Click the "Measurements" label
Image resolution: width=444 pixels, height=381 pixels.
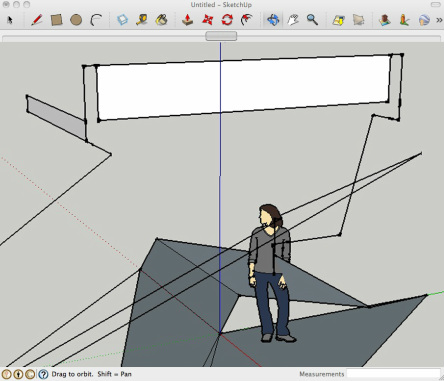click(x=321, y=374)
